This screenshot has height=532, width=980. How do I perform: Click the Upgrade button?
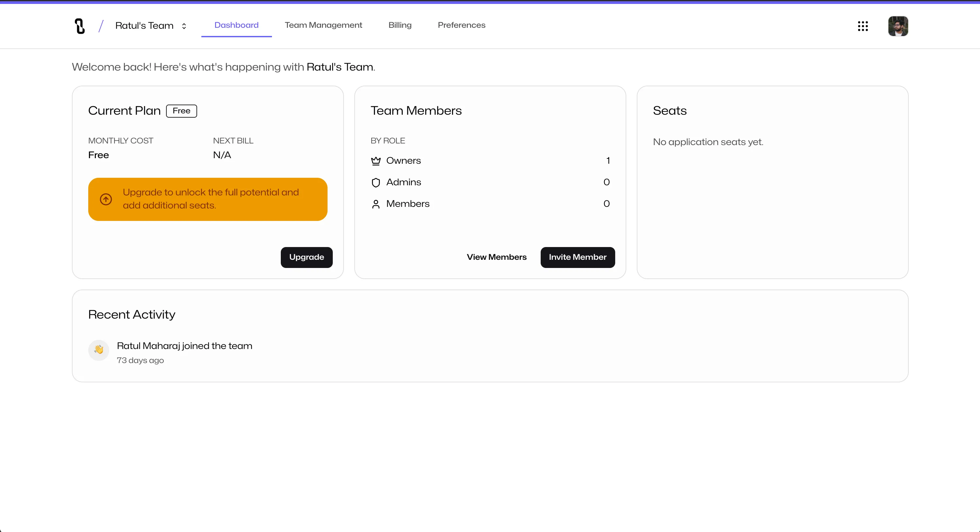[306, 257]
